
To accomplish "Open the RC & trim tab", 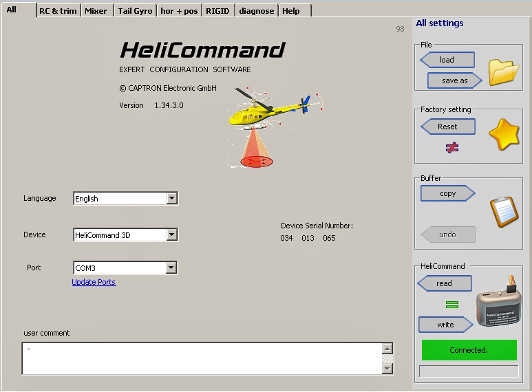I will (58, 11).
